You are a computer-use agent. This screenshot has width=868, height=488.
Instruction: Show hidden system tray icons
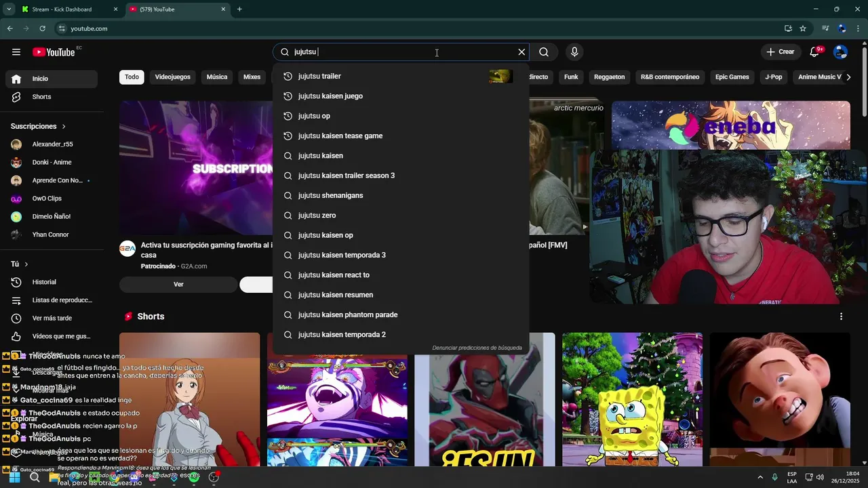759,477
